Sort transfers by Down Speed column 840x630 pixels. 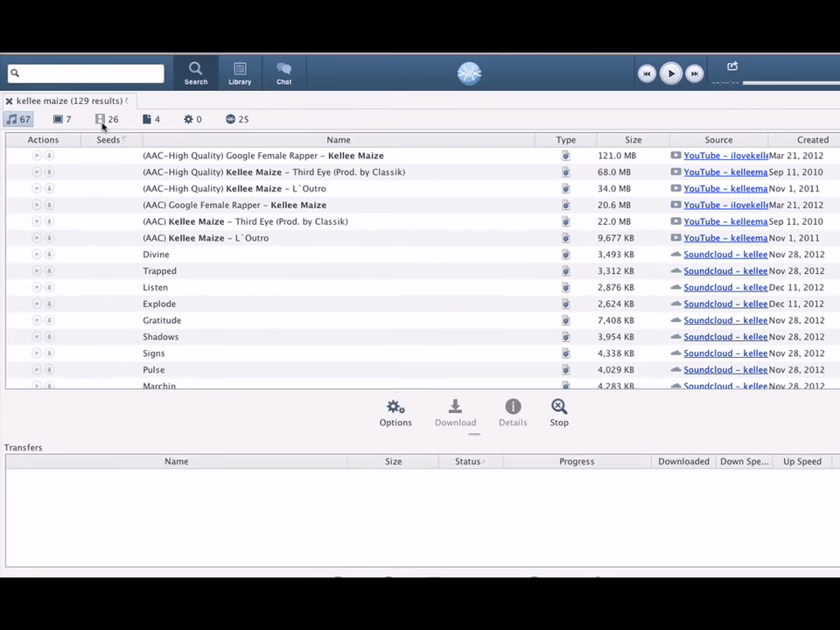pos(744,461)
